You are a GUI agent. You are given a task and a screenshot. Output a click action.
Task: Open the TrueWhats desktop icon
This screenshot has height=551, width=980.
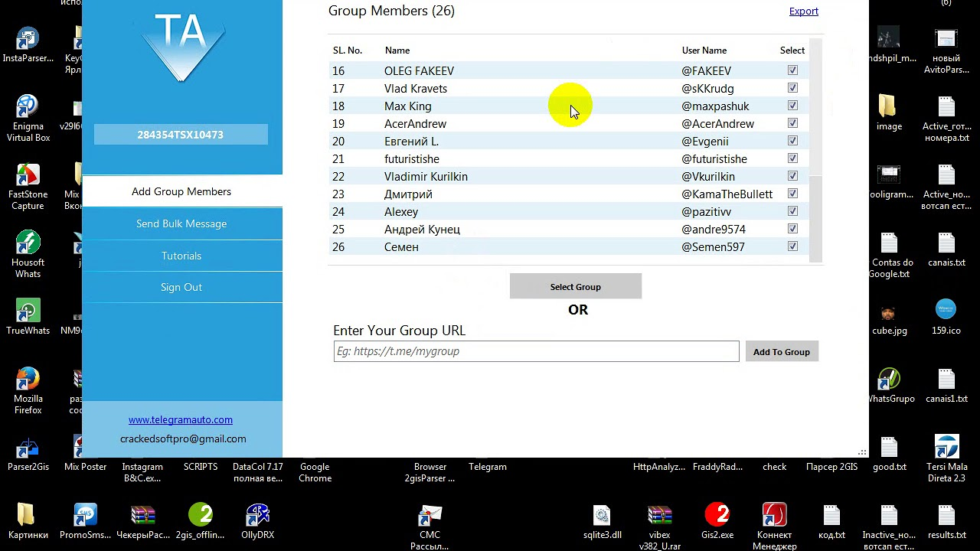(28, 314)
